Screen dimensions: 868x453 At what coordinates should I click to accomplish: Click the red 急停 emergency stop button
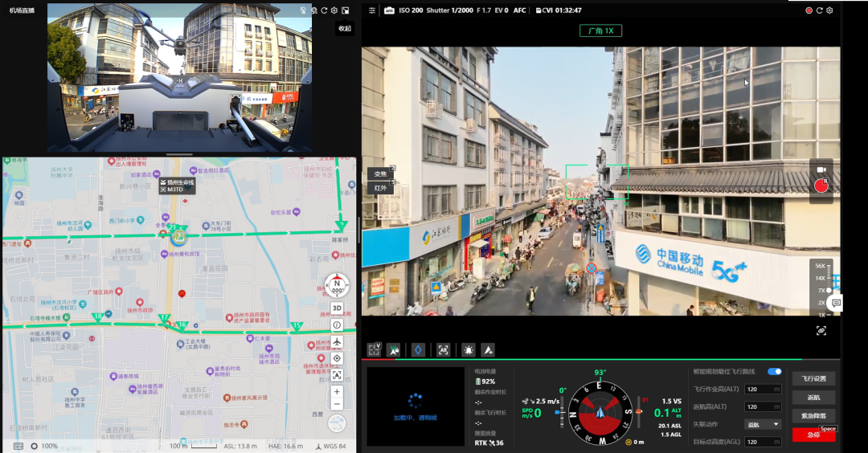813,435
